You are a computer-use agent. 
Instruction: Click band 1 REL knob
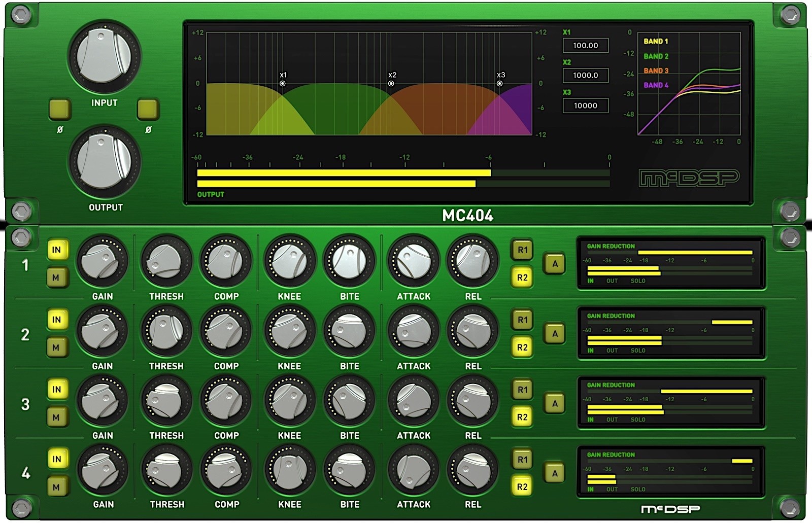(472, 261)
